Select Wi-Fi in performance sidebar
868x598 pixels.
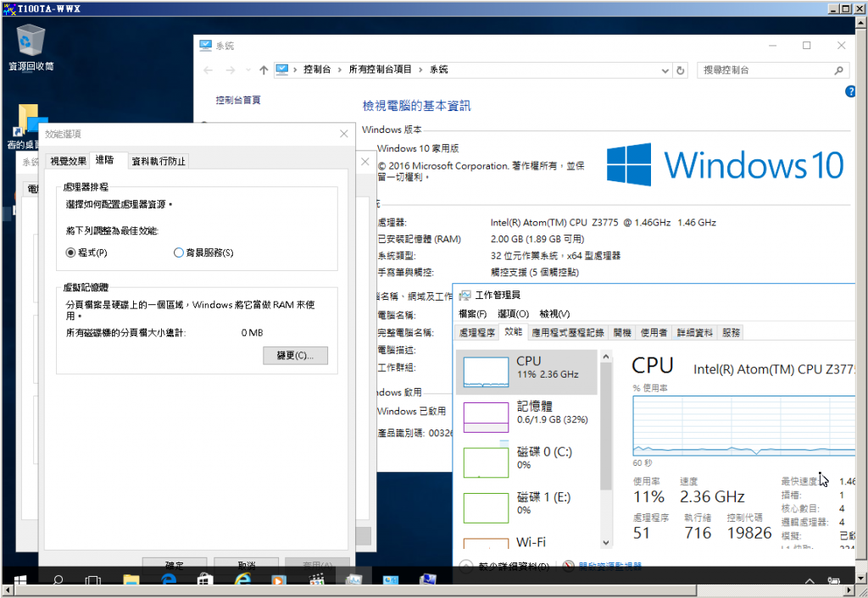526,541
